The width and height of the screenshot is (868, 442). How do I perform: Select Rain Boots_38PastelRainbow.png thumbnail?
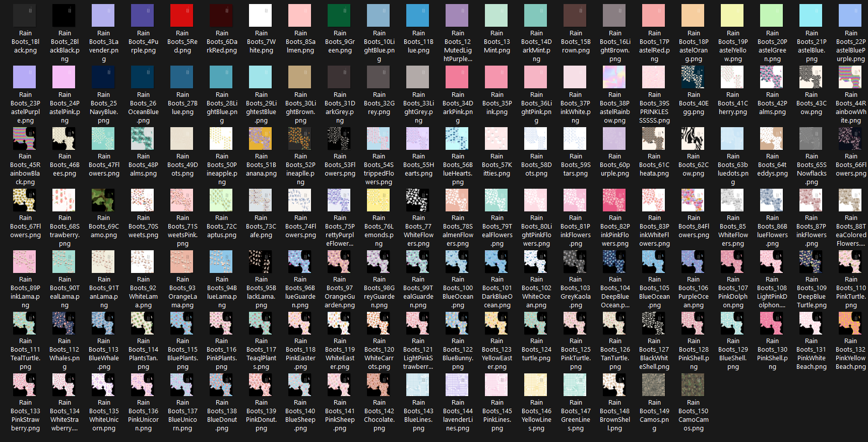tap(614, 77)
